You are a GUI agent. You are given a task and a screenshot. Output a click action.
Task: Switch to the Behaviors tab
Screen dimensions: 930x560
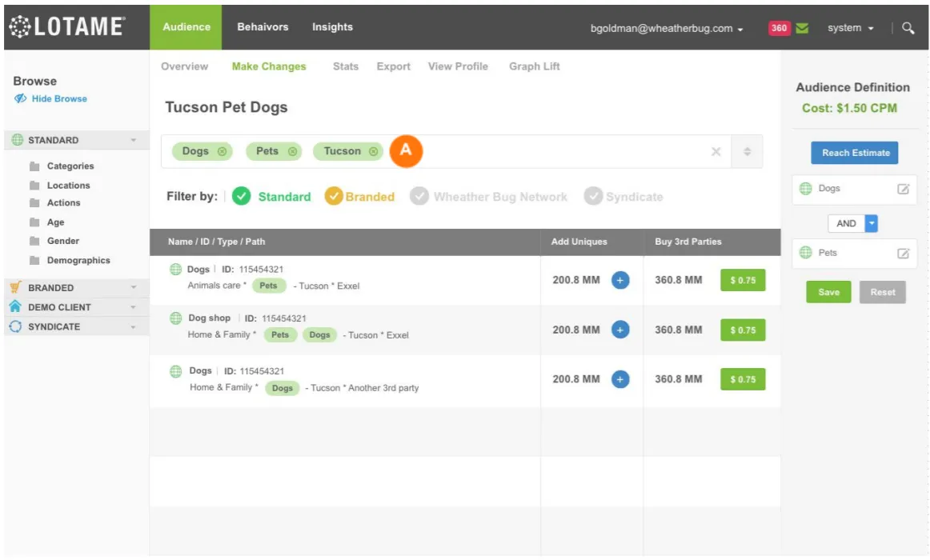[x=263, y=27]
